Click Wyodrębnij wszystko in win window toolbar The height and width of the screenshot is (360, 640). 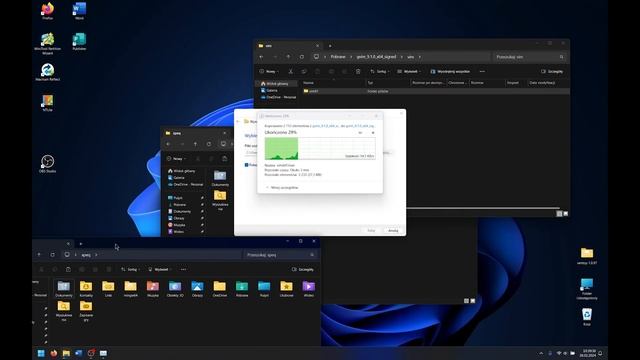click(x=450, y=71)
